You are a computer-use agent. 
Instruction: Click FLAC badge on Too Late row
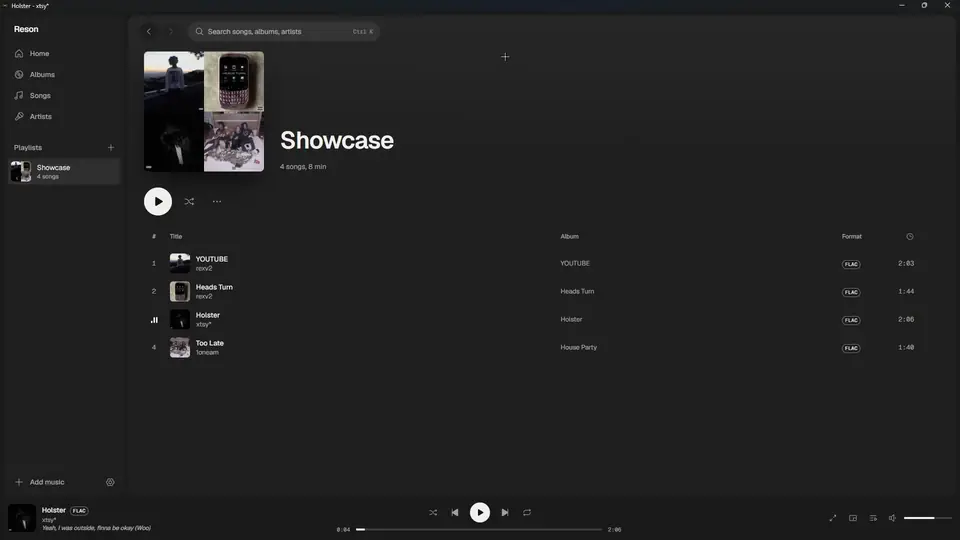[x=851, y=348]
